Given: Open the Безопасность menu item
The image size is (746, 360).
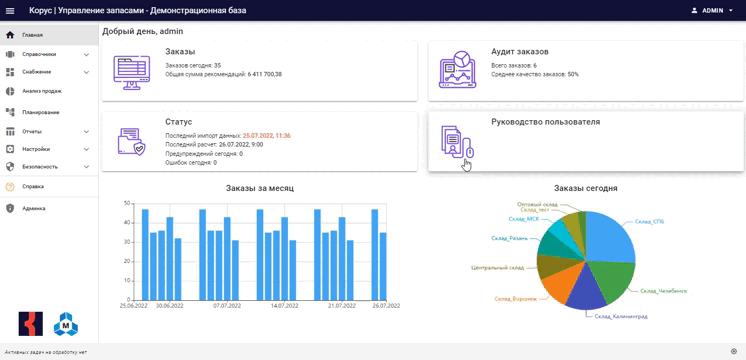Looking at the screenshot, I should pos(49,167).
